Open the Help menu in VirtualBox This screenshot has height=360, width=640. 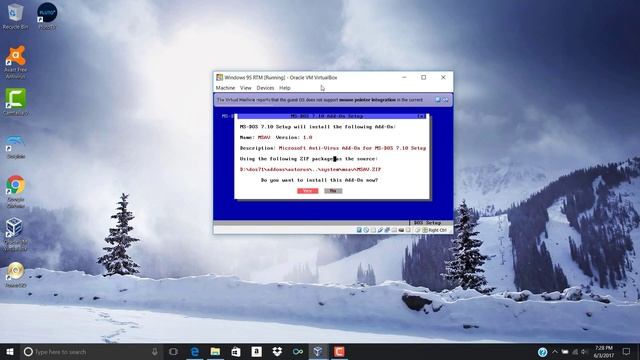[x=285, y=88]
